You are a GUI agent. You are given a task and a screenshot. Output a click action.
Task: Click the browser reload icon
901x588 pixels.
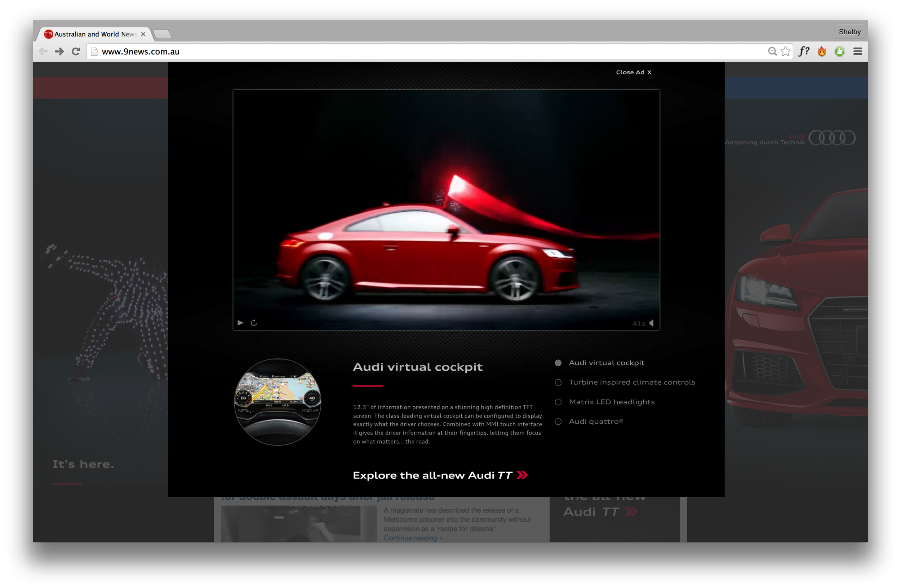pyautogui.click(x=76, y=52)
